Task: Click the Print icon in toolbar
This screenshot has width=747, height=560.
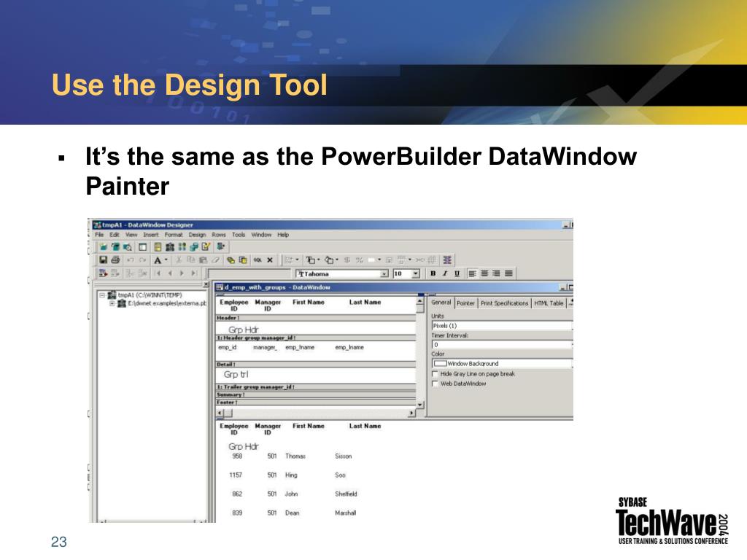Action: point(115,260)
